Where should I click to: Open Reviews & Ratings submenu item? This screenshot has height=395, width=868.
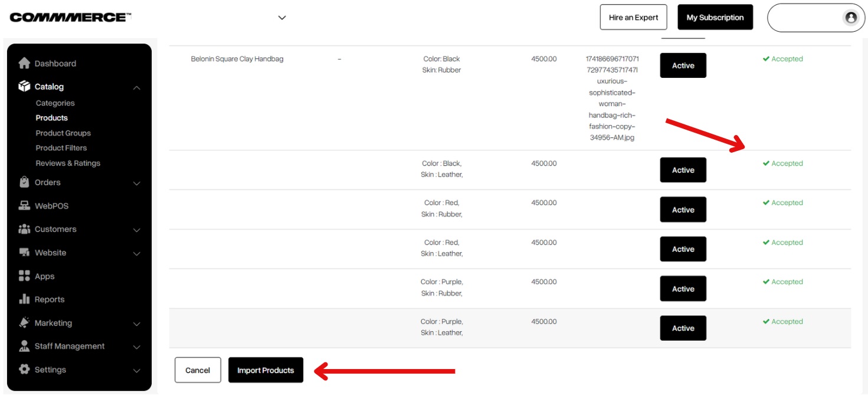[68, 163]
